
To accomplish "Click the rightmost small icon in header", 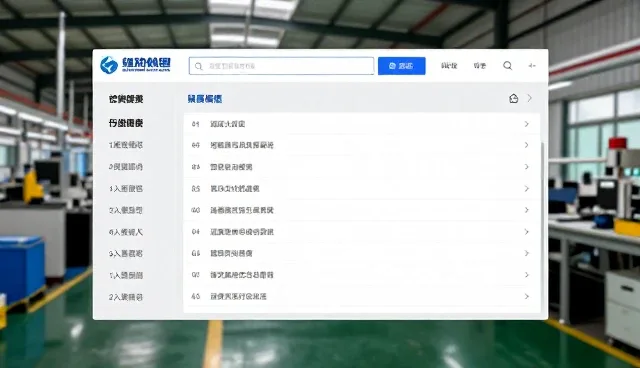I will coord(532,65).
